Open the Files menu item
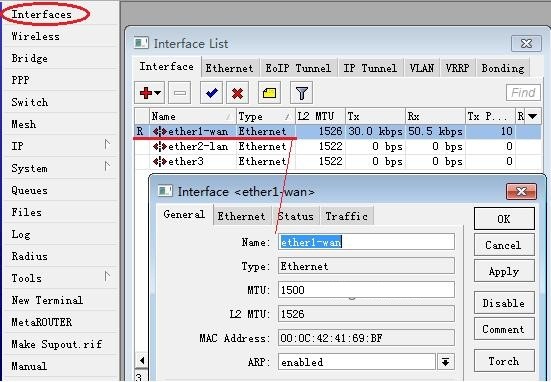Image resolution: width=551 pixels, height=382 pixels. (x=26, y=212)
